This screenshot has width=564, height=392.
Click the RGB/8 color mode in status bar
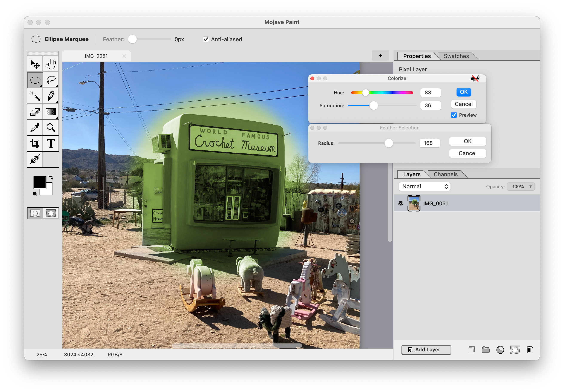(115, 355)
